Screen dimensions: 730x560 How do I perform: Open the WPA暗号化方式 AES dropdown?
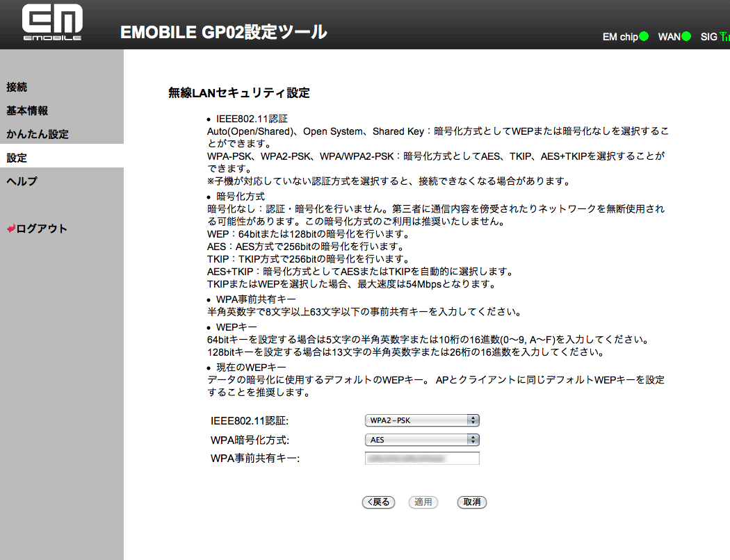click(422, 440)
